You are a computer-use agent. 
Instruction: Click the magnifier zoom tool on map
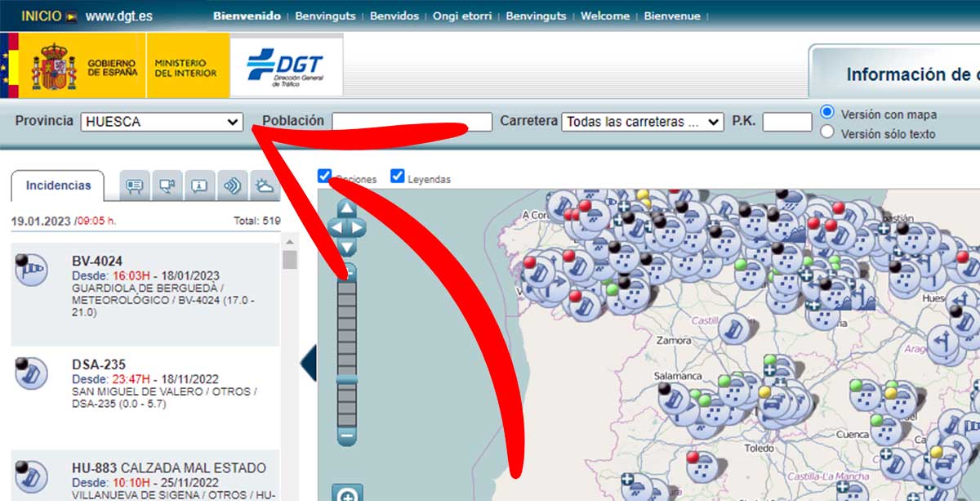[347, 493]
